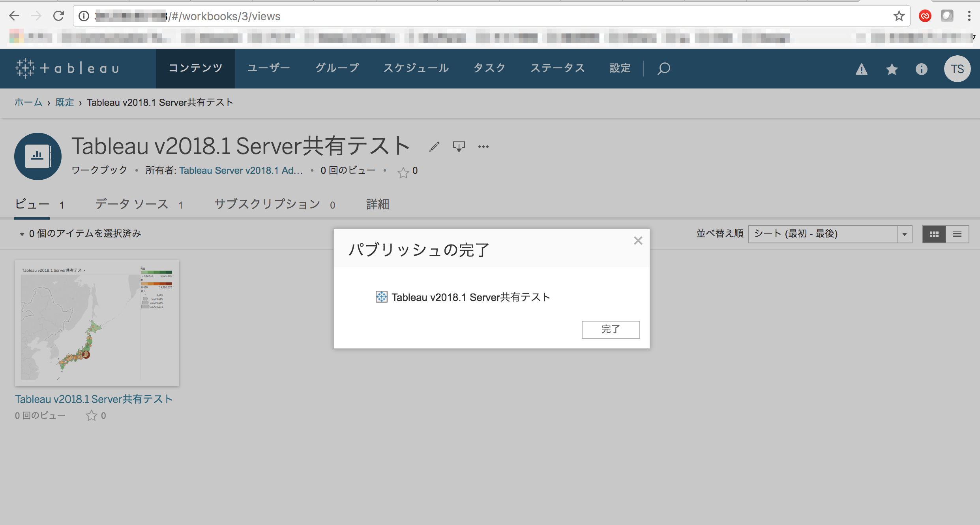The image size is (980, 525).
Task: Open the search magnifier in the top bar
Action: click(x=663, y=68)
